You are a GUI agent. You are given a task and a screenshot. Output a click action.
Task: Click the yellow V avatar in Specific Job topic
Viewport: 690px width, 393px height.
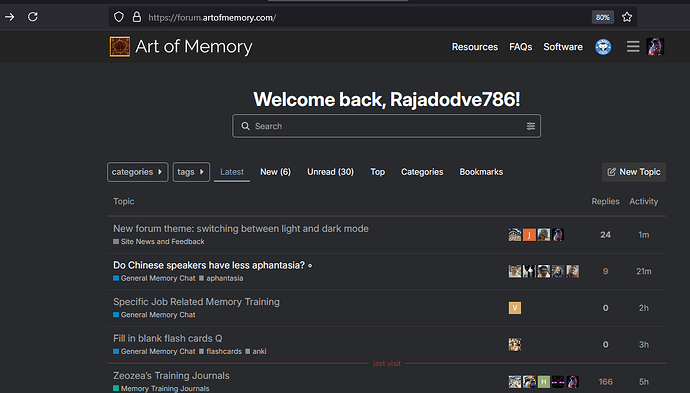click(515, 308)
